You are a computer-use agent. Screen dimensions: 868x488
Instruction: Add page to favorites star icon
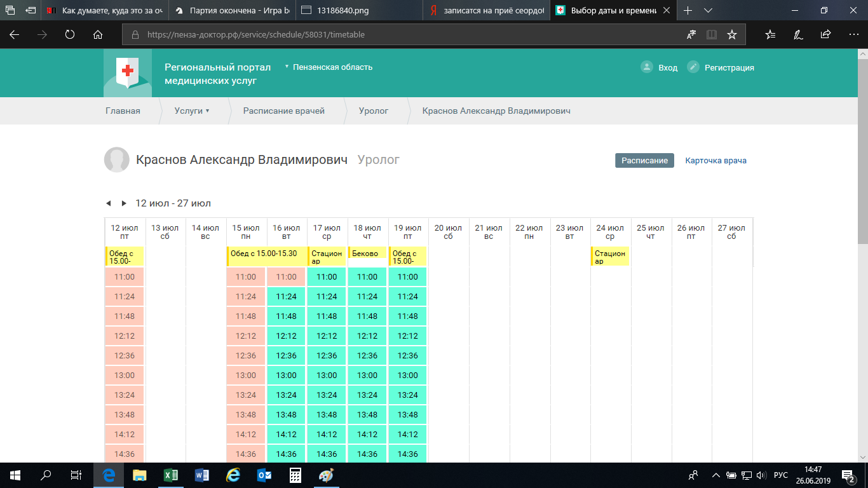point(732,35)
